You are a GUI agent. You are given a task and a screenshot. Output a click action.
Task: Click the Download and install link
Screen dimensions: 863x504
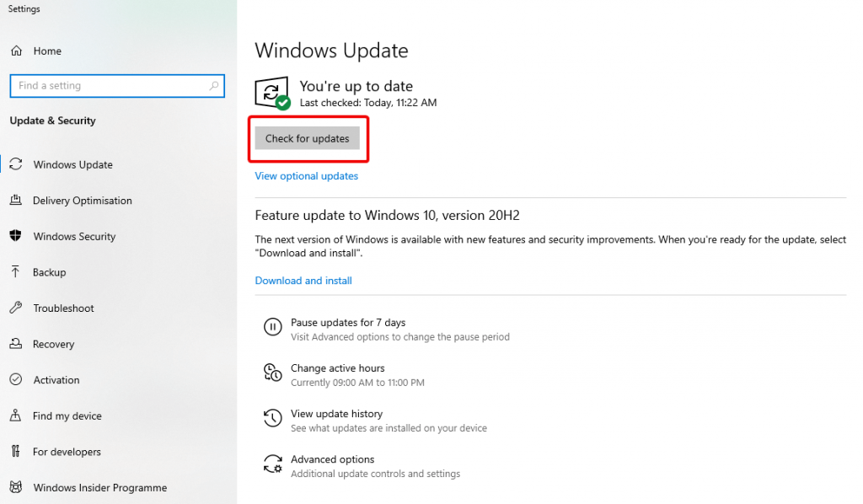(303, 281)
